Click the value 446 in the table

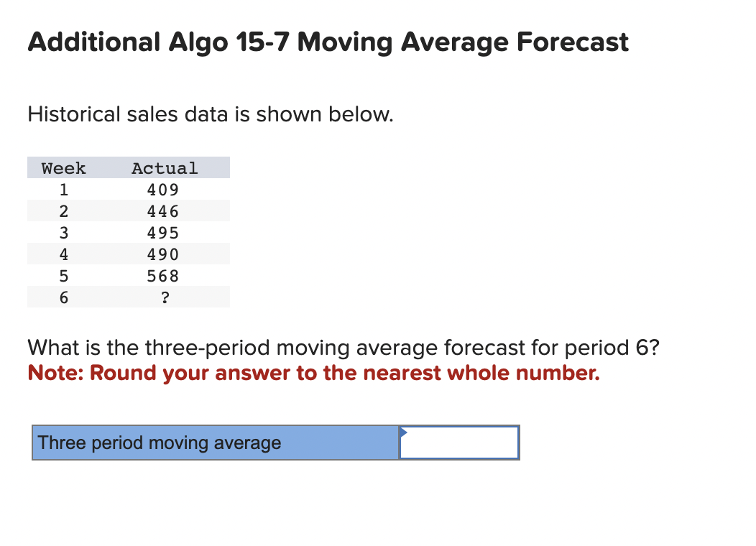[162, 210]
